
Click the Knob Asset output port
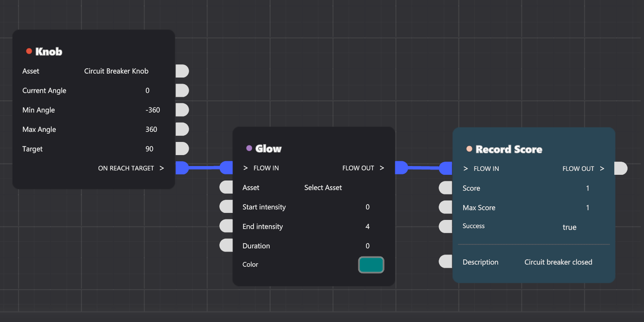[182, 71]
